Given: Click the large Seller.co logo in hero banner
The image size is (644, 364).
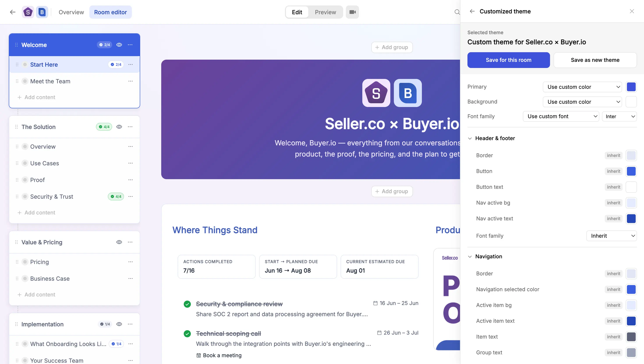Looking at the screenshot, I should (x=376, y=93).
